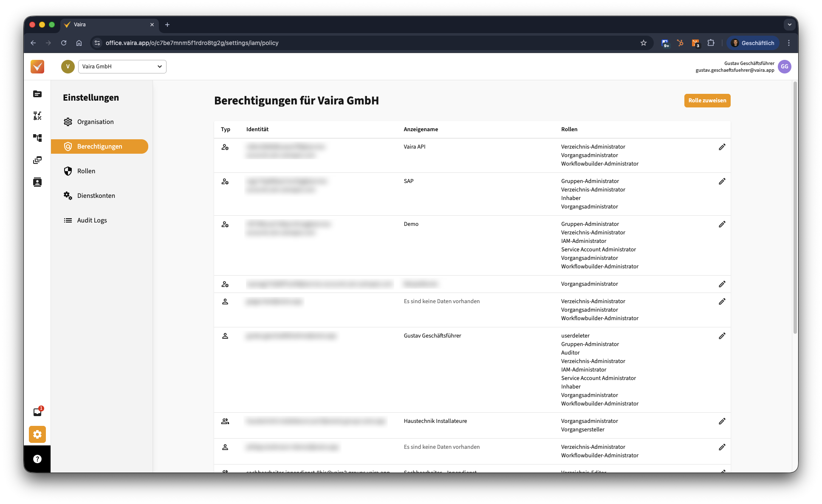Open Chrome three-dot menu

pos(789,43)
